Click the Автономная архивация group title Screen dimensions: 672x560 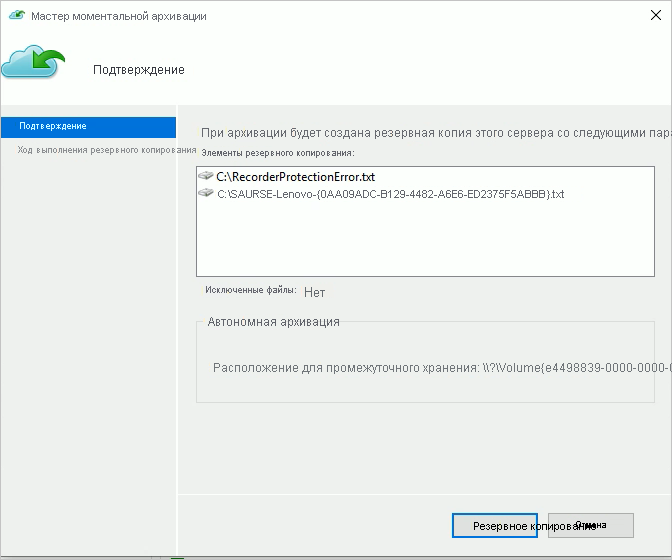point(273,322)
